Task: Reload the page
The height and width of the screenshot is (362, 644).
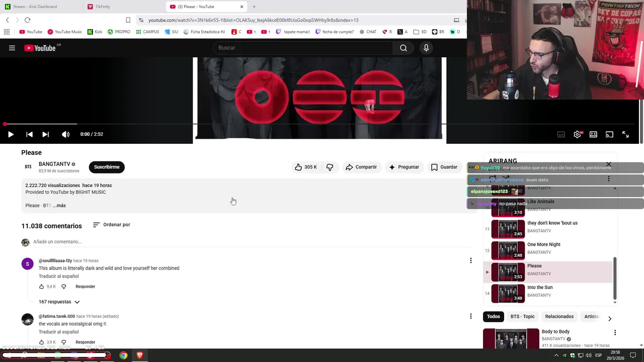Action: click(27, 20)
